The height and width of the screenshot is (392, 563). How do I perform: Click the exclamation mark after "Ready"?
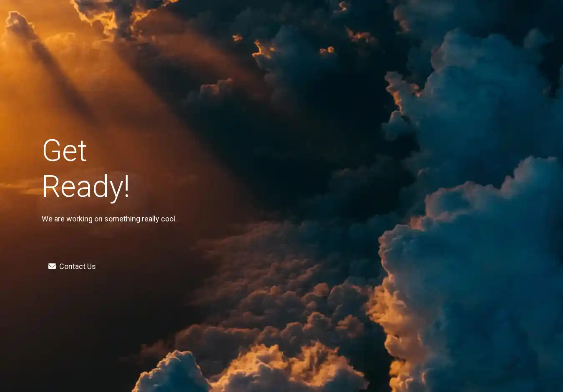[x=126, y=186]
